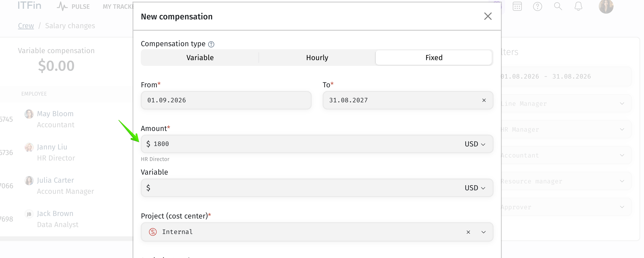Image resolution: width=644 pixels, height=258 pixels.
Task: Clear the To date value
Action: tap(484, 100)
